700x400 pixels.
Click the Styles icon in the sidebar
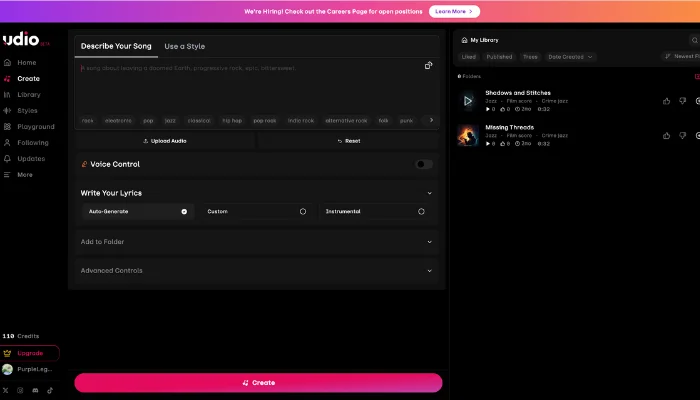8,111
